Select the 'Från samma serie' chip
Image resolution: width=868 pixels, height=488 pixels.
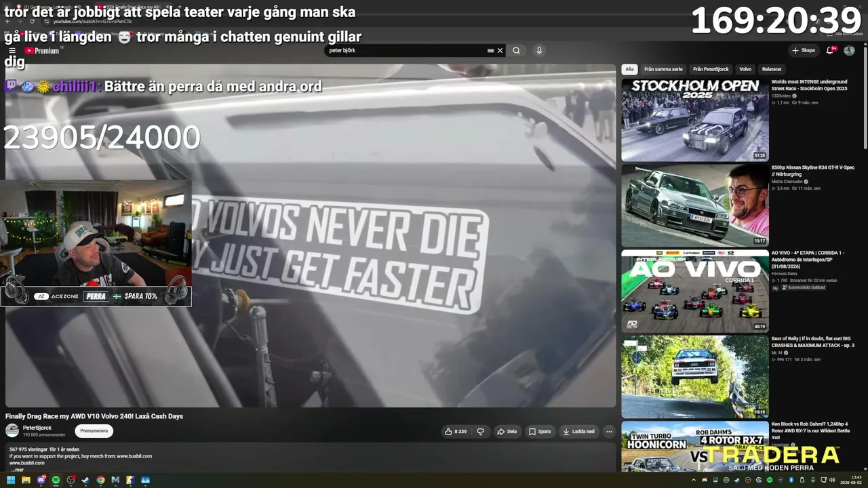click(663, 69)
